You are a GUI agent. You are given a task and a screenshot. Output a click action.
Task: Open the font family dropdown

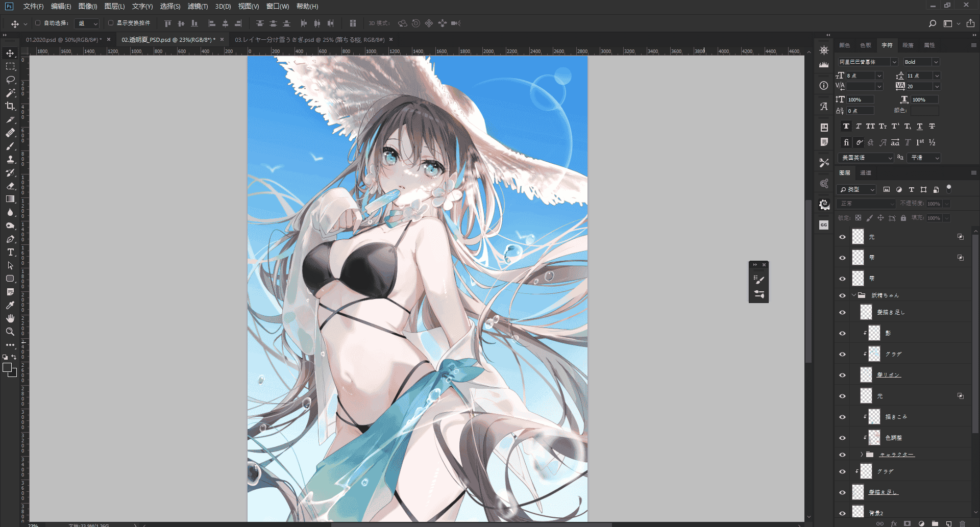tap(894, 62)
